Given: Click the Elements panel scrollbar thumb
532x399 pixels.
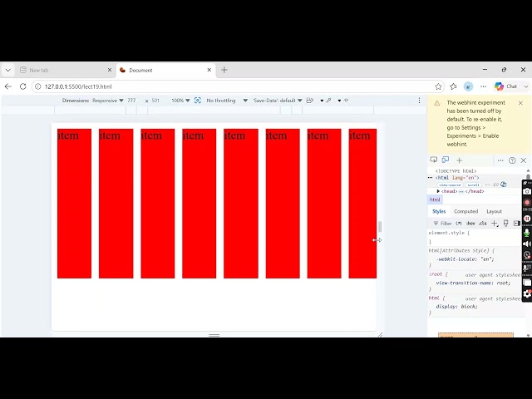Looking at the screenshot, I should [529, 177].
